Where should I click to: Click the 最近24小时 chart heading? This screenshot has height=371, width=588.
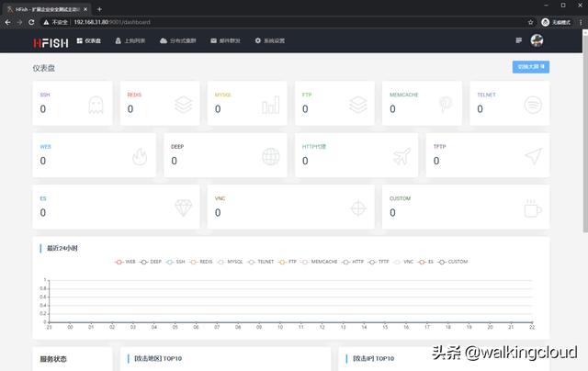(x=62, y=248)
